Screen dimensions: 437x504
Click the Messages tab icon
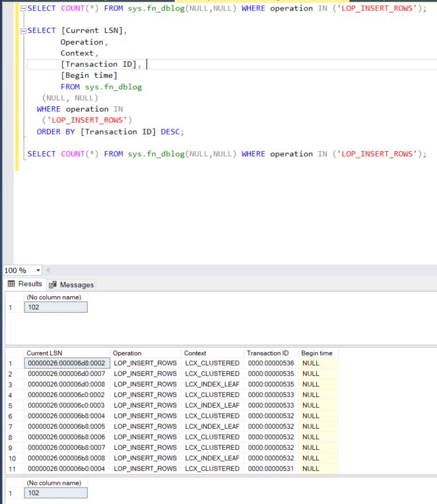click(53, 285)
